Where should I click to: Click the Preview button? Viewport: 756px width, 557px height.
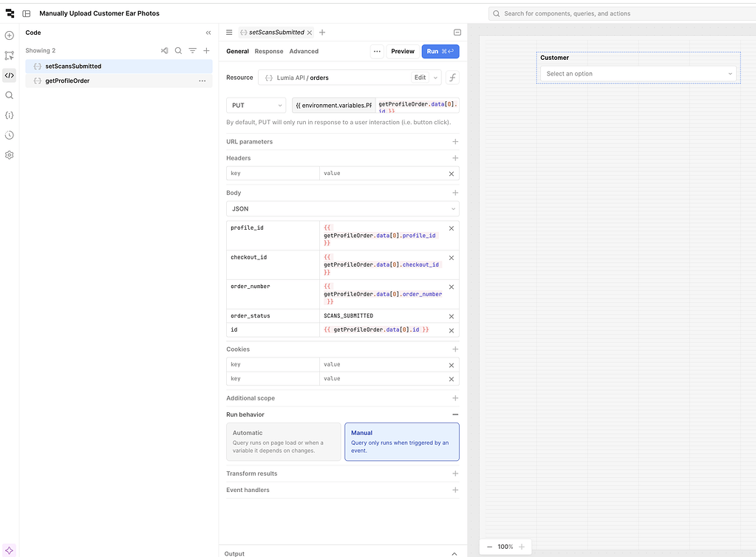point(403,52)
